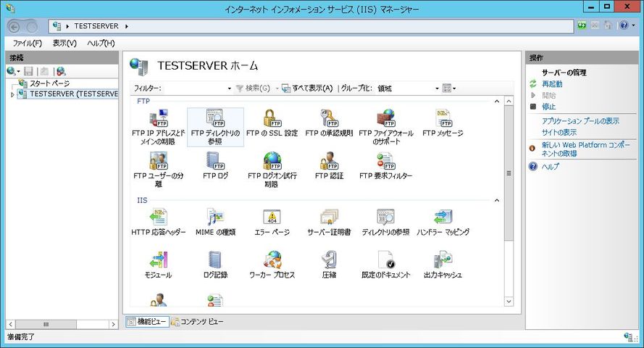Viewport: 644px width, 348px height.
Task: Open FTP の承認規則 icon
Action: tap(329, 123)
